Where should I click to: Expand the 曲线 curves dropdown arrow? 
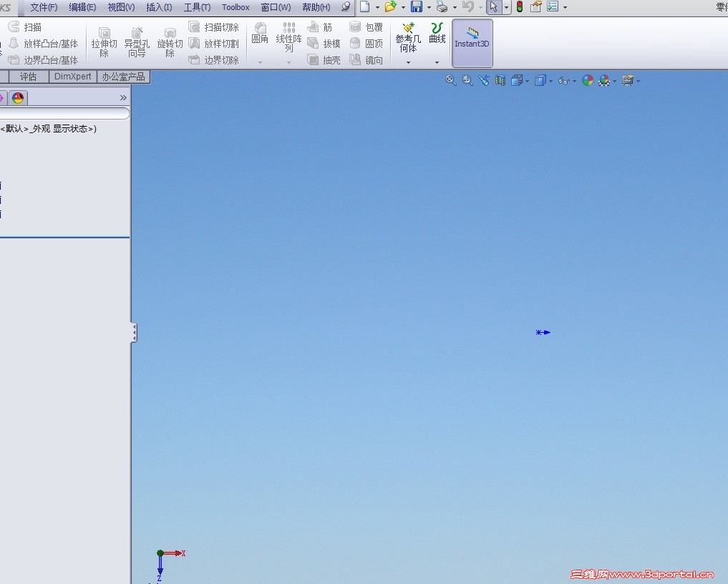coord(437,62)
